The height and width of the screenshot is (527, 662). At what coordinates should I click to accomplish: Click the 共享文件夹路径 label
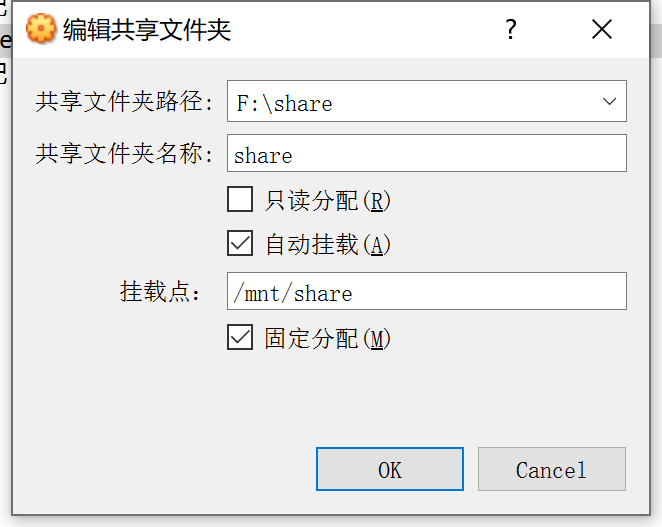125,102
